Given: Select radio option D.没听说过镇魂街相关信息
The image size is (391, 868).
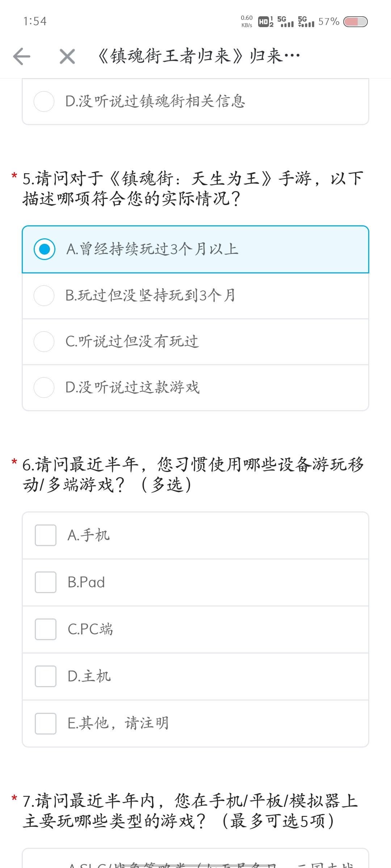Looking at the screenshot, I should click(x=44, y=101).
